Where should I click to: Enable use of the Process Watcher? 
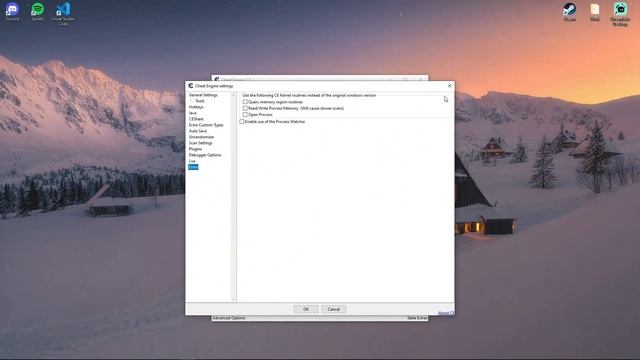[242, 122]
